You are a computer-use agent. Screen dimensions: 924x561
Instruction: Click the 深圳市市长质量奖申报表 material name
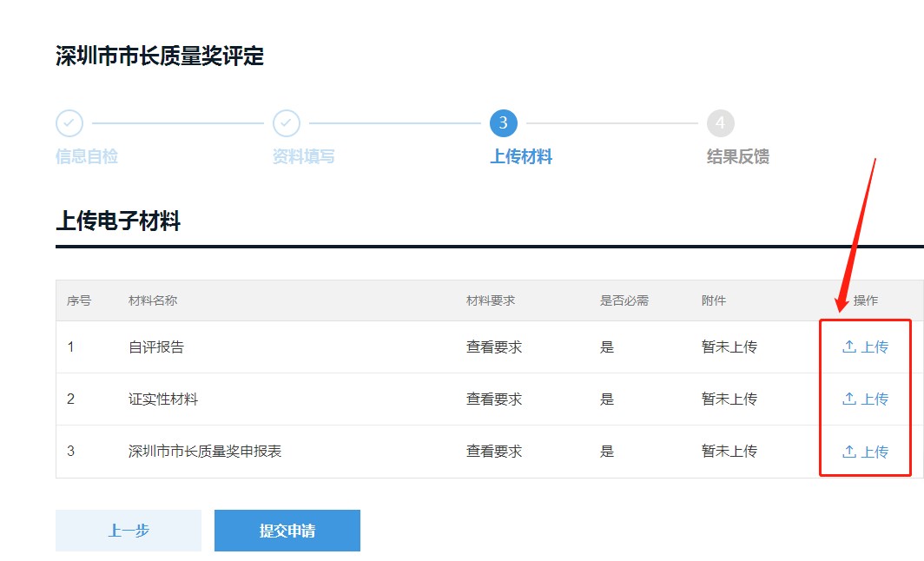point(205,452)
